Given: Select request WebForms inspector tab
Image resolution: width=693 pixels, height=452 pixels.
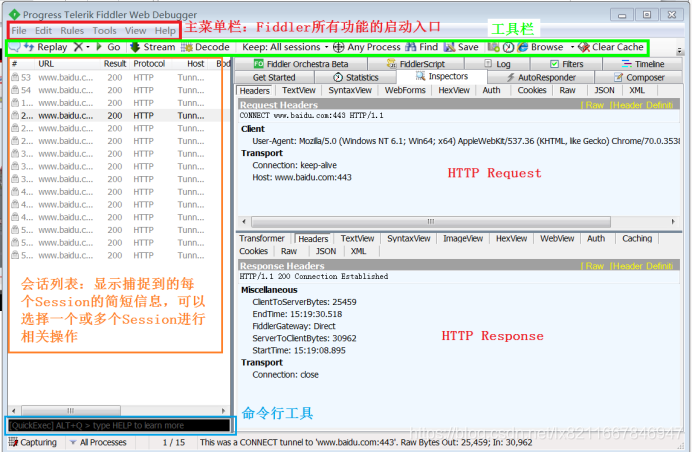Looking at the screenshot, I should point(405,90).
